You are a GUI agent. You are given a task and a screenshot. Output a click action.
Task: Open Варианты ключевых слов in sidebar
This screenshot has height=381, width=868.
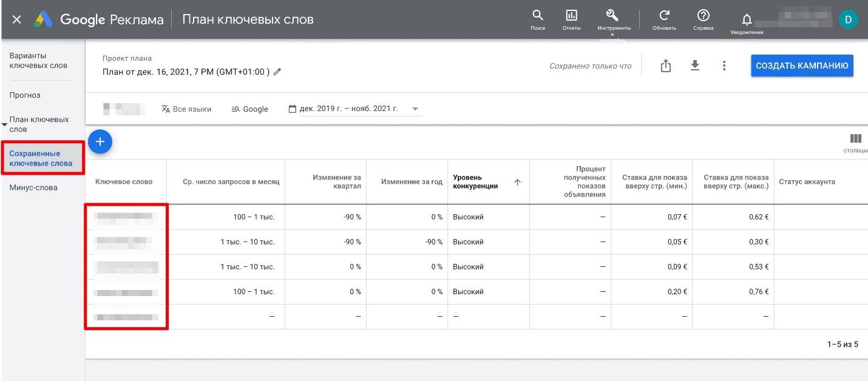(38, 61)
